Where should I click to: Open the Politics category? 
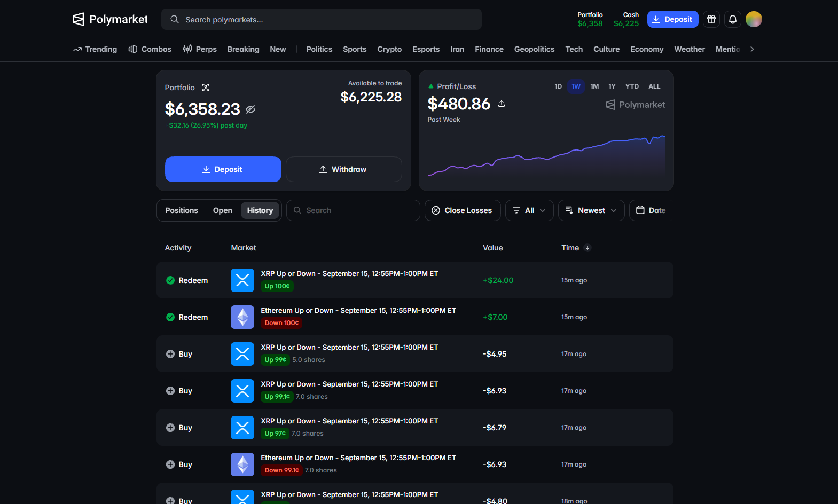click(319, 49)
